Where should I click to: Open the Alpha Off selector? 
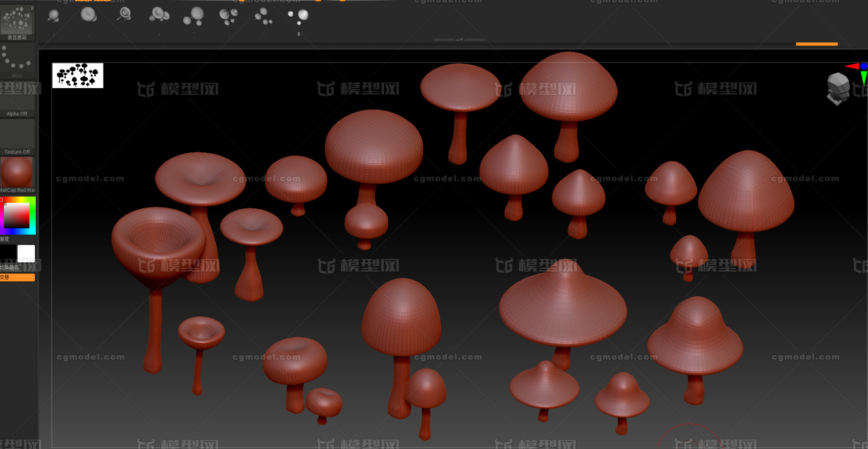[x=17, y=99]
